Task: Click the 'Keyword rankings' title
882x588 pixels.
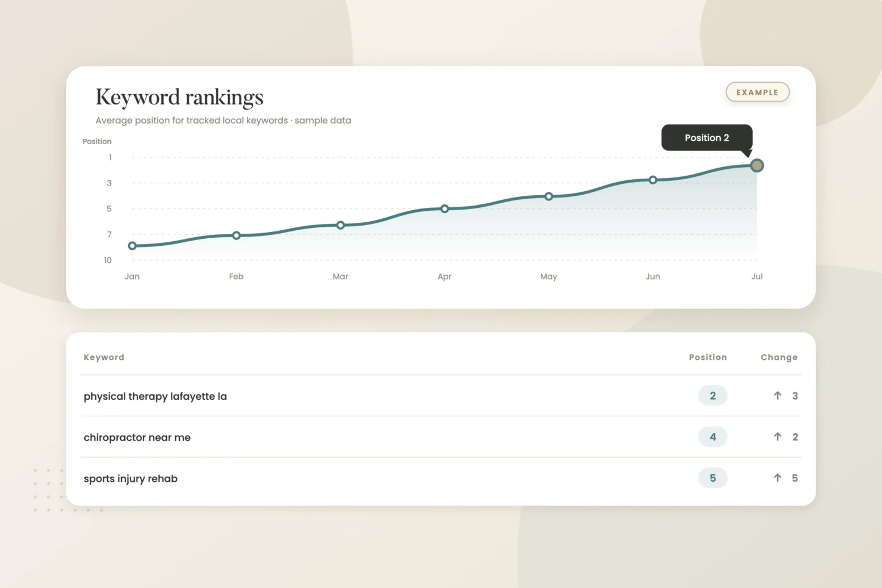Action: (179, 98)
